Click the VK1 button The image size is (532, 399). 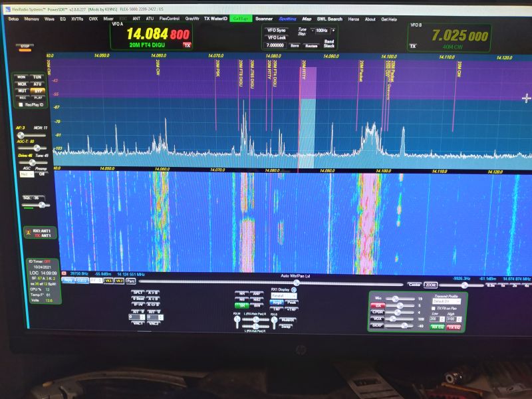coord(108,281)
